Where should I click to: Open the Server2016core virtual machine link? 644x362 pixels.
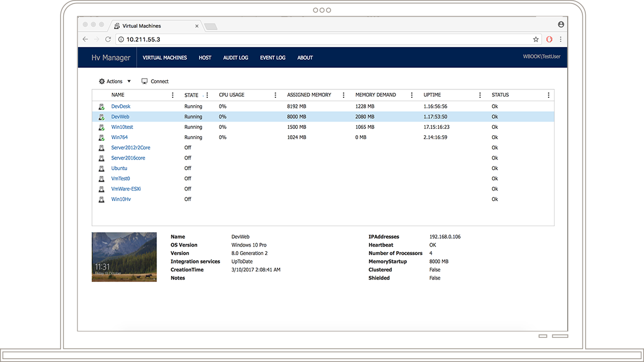128,158
